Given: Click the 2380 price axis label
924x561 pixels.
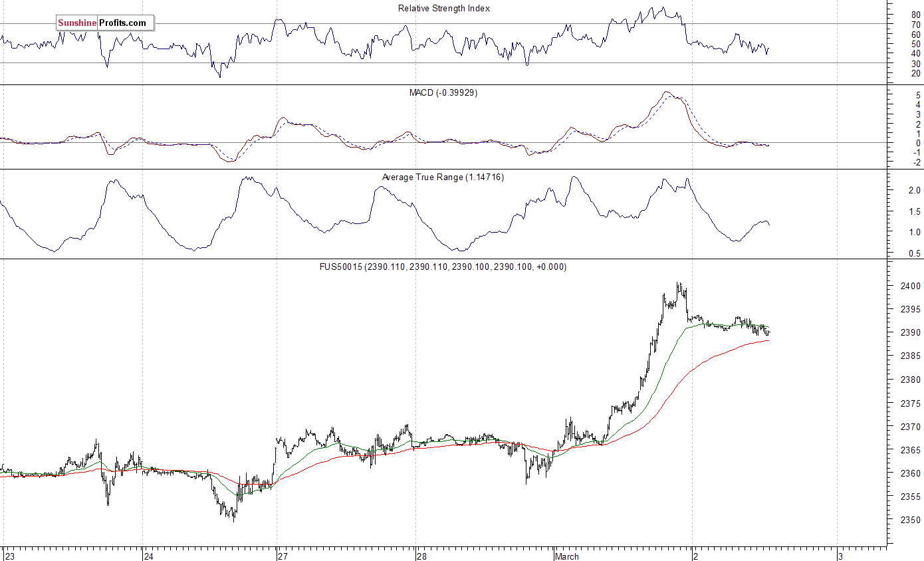Looking at the screenshot, I should pyautogui.click(x=910, y=380).
